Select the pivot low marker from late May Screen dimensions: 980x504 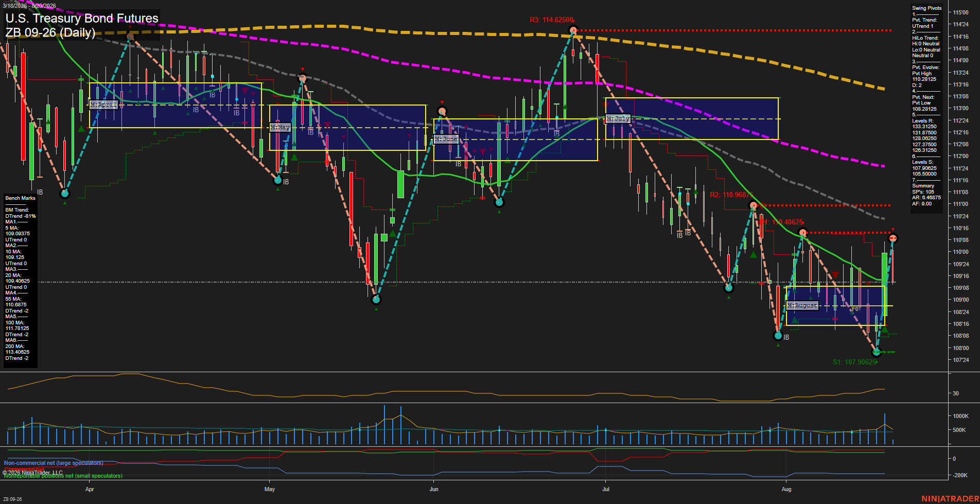pos(376,299)
